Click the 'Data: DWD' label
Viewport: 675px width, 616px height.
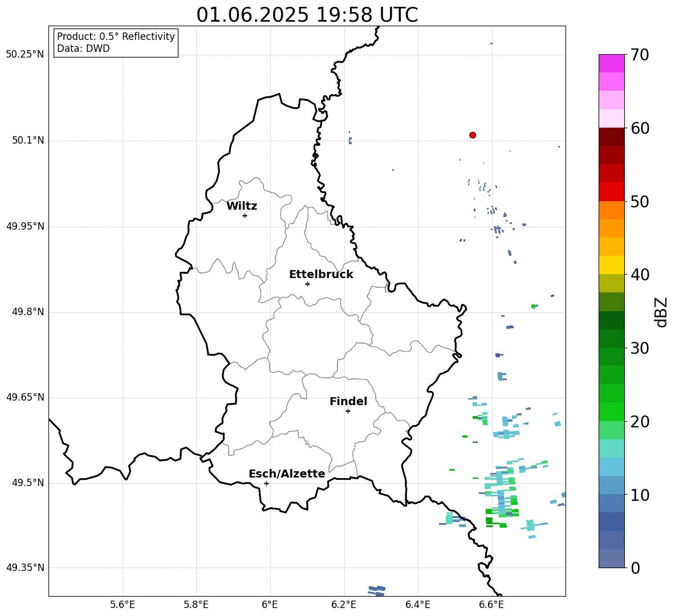[x=83, y=48]
